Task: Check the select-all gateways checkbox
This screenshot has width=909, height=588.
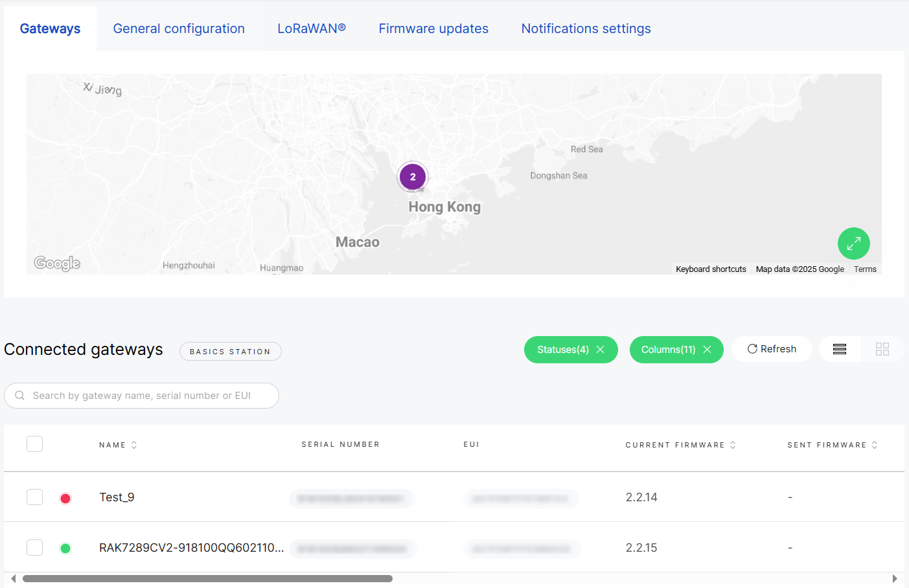Action: [x=34, y=444]
